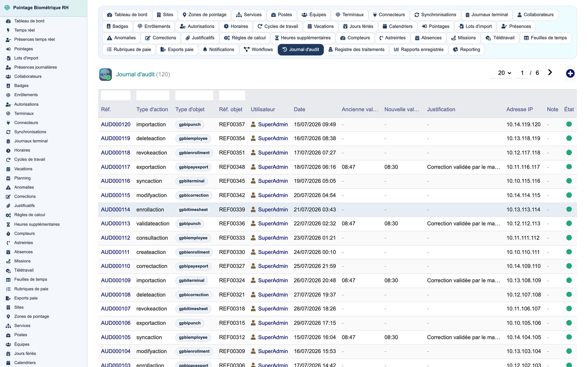Open Notifications tab in top navigation
Image resolution: width=588 pixels, height=367 pixels.
[x=218, y=50]
